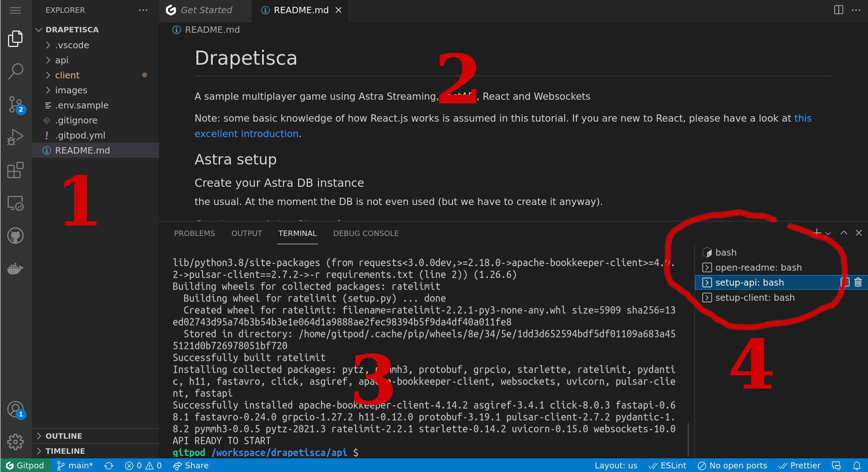Expand the OUTLINE section
Viewport: 868px width, 472px height.
(x=95, y=436)
